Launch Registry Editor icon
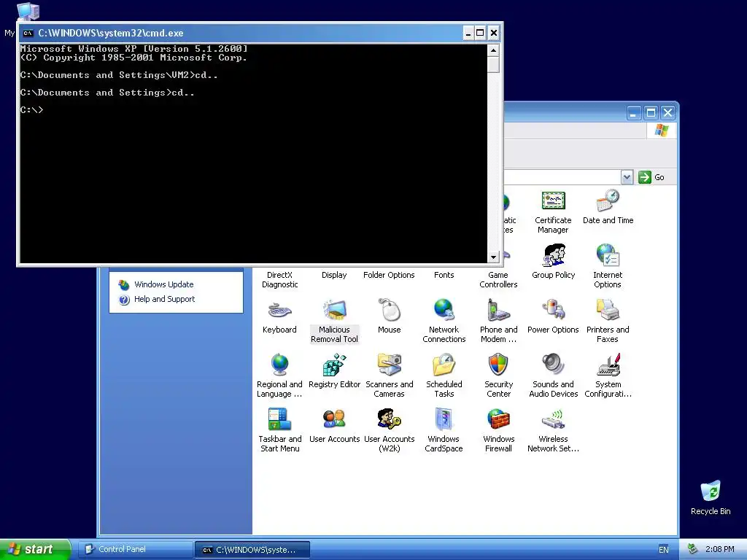Image resolution: width=747 pixels, height=560 pixels. coord(334,371)
